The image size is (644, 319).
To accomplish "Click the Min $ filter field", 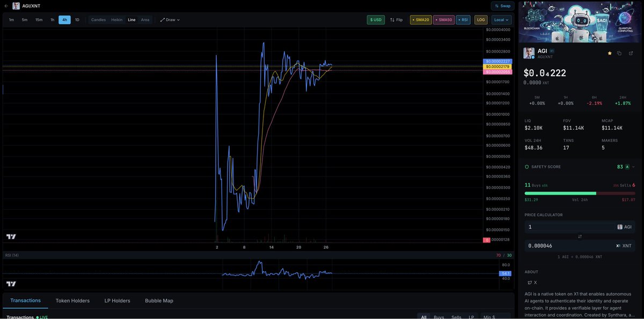I will pyautogui.click(x=495, y=317).
